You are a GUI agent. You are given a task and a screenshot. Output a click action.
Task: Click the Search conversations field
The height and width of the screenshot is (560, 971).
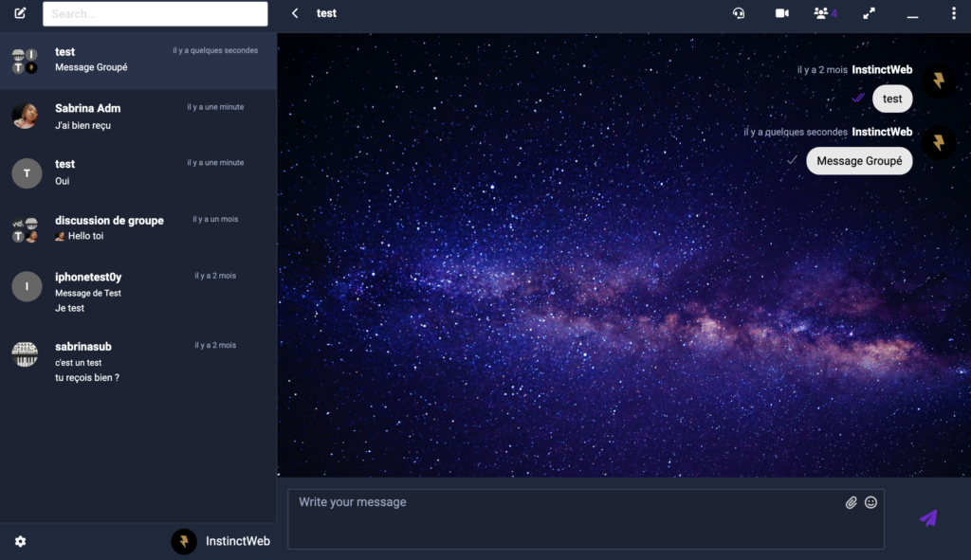[x=155, y=14]
